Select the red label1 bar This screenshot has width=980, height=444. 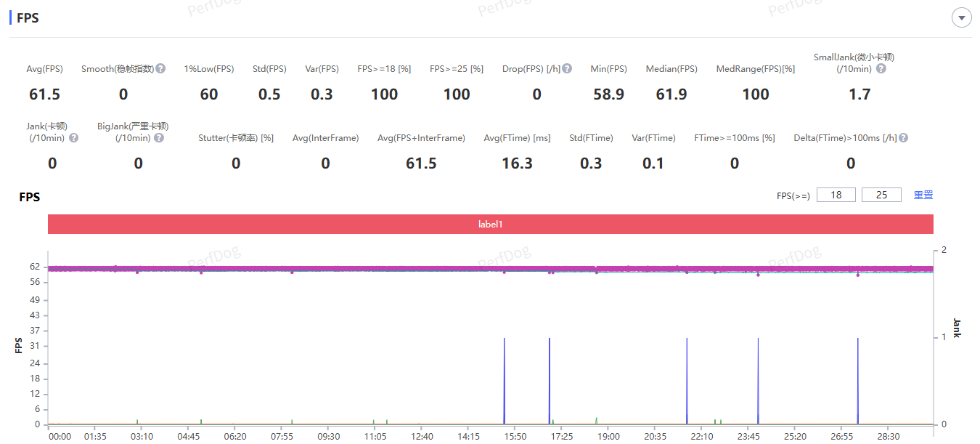(490, 225)
